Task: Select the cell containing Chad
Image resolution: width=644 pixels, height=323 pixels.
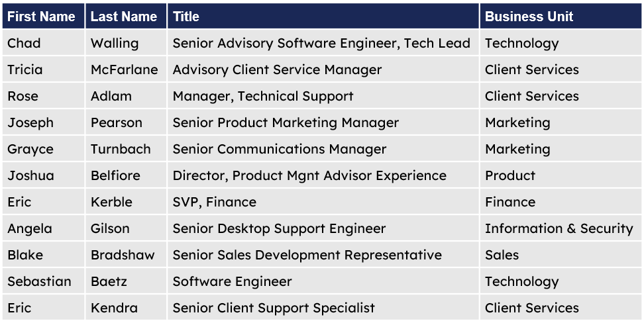Action: [x=44, y=42]
